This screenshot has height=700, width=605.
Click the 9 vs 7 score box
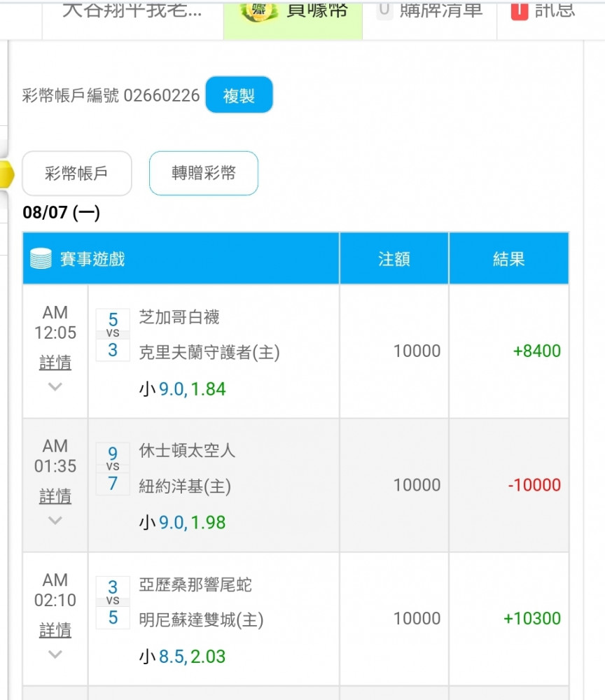[113, 468]
